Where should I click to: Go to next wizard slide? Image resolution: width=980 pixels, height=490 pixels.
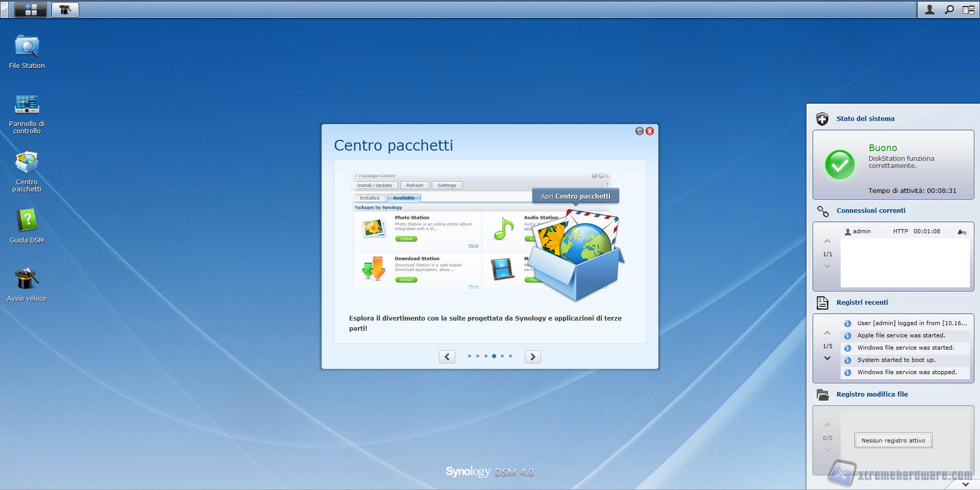532,357
